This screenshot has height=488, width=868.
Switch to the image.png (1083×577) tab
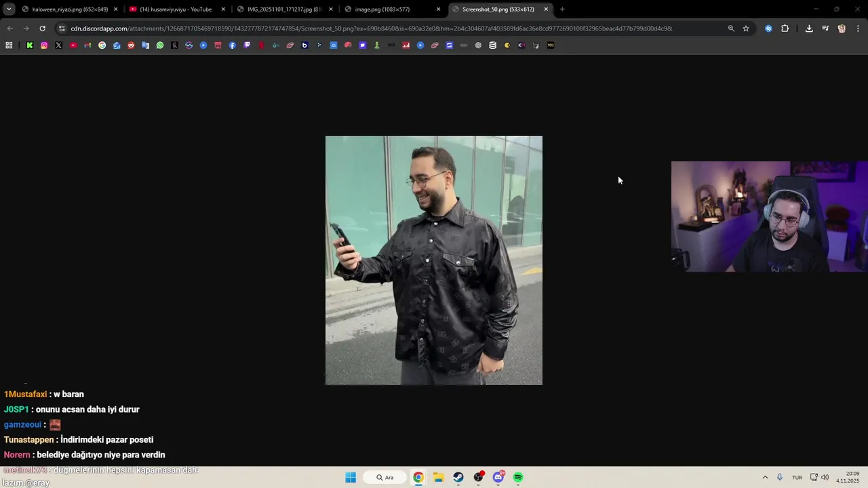[x=392, y=9]
